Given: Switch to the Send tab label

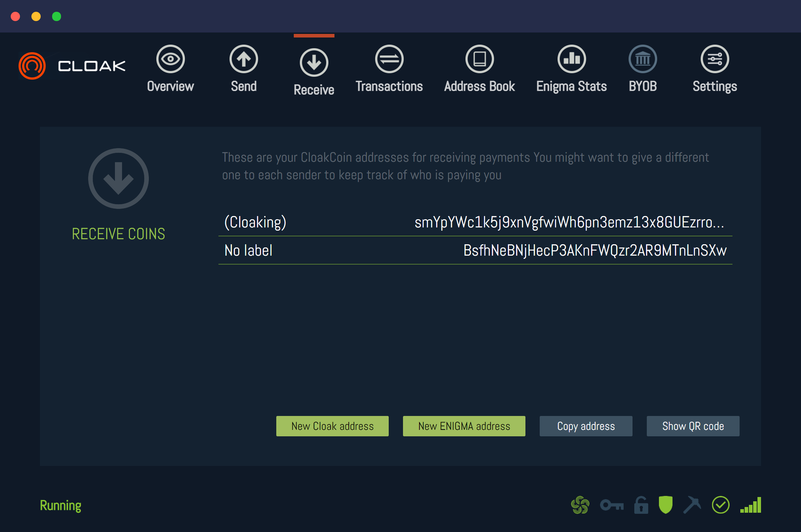Looking at the screenshot, I should click(244, 86).
